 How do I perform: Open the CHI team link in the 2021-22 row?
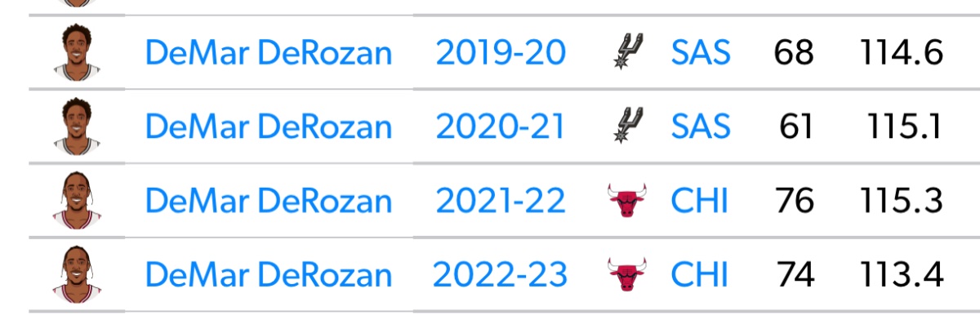pos(698,201)
